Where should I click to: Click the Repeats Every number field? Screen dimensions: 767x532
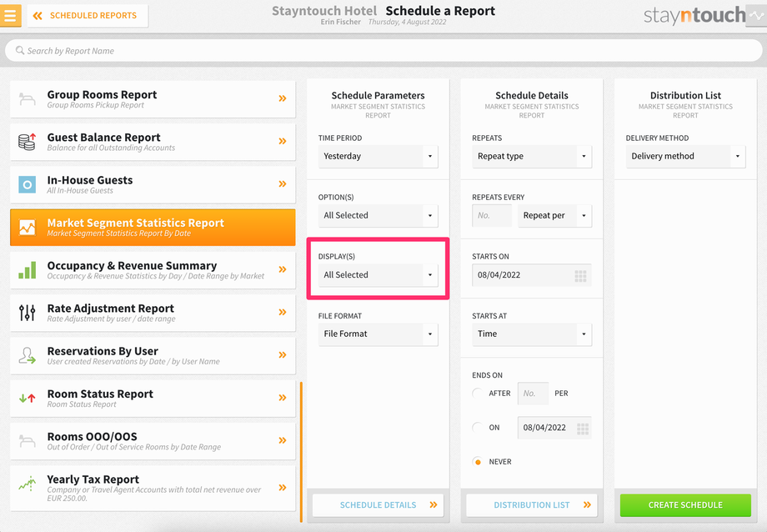click(x=492, y=216)
